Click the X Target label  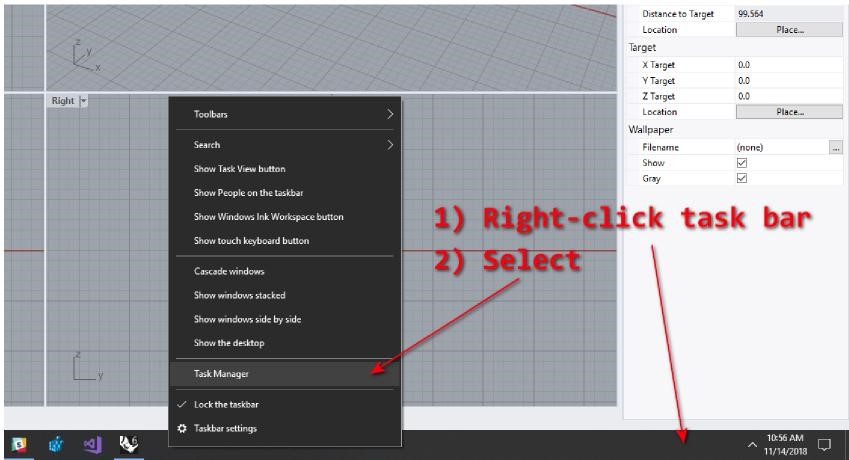pyautogui.click(x=658, y=64)
